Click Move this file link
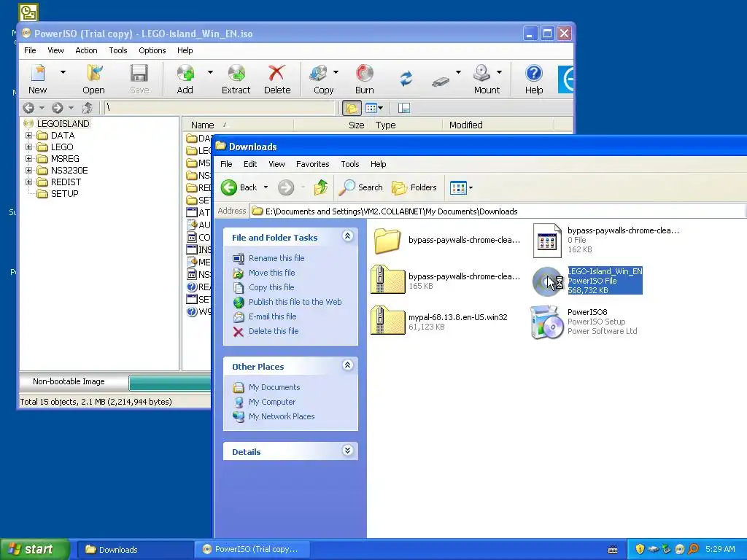The height and width of the screenshot is (560, 747). (x=271, y=273)
